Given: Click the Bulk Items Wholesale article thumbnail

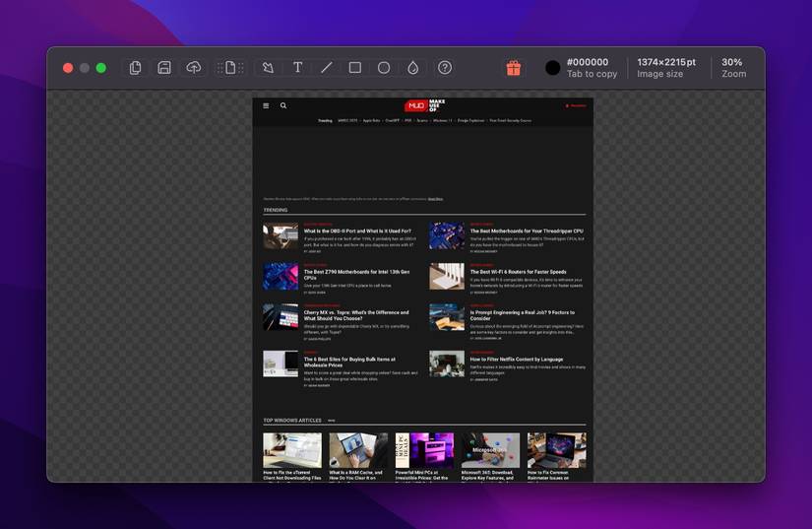Looking at the screenshot, I should tap(281, 364).
